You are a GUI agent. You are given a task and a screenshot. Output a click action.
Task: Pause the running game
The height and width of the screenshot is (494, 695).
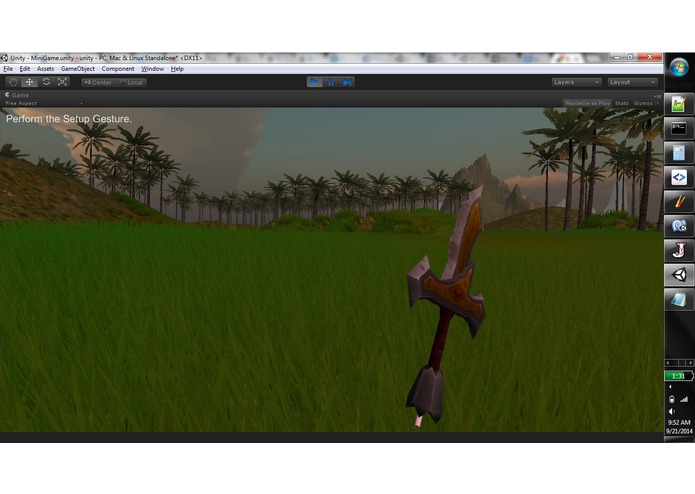tap(331, 82)
